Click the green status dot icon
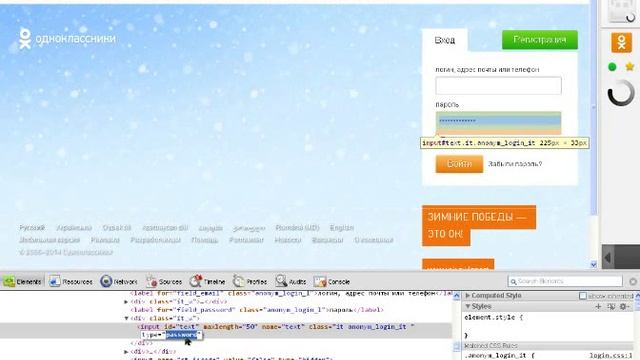This screenshot has width=640, height=360. click(612, 67)
